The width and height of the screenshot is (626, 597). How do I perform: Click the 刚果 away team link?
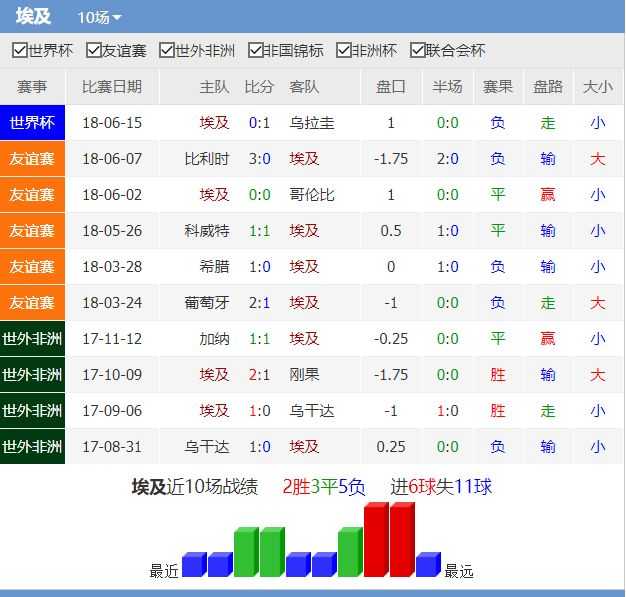point(304,375)
